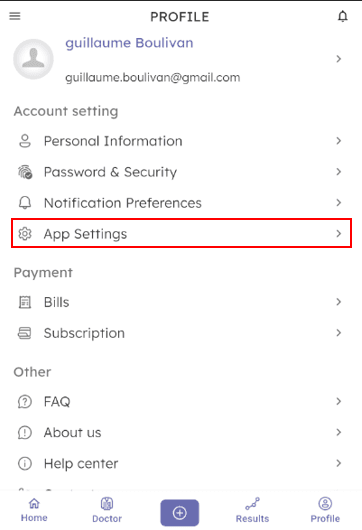Switch to the Home tab
362x530 pixels.
(x=34, y=510)
